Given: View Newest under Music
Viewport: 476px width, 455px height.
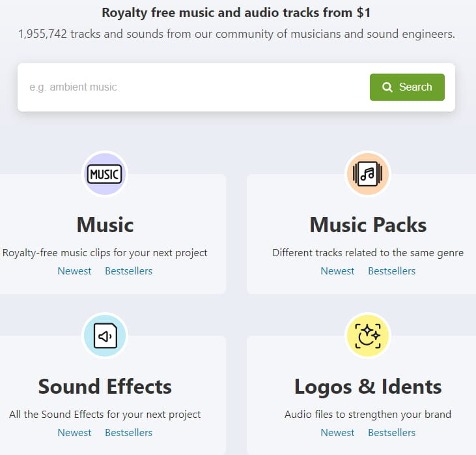Looking at the screenshot, I should 74,271.
